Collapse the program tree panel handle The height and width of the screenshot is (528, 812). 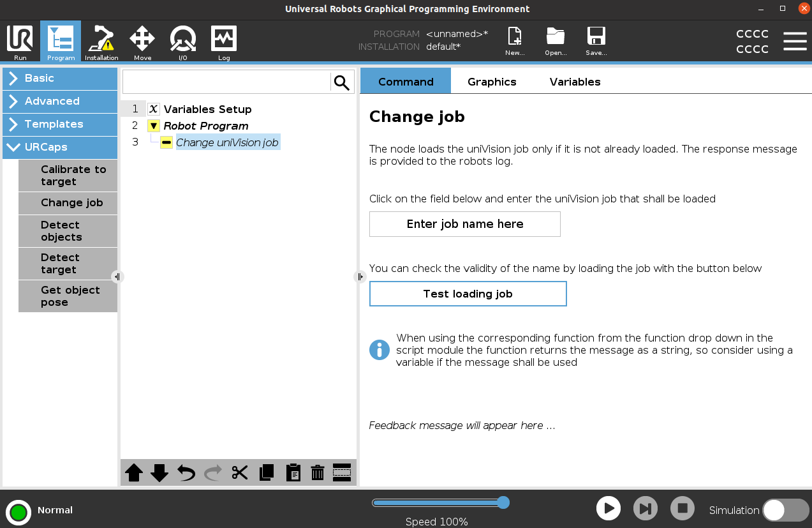[x=360, y=276]
